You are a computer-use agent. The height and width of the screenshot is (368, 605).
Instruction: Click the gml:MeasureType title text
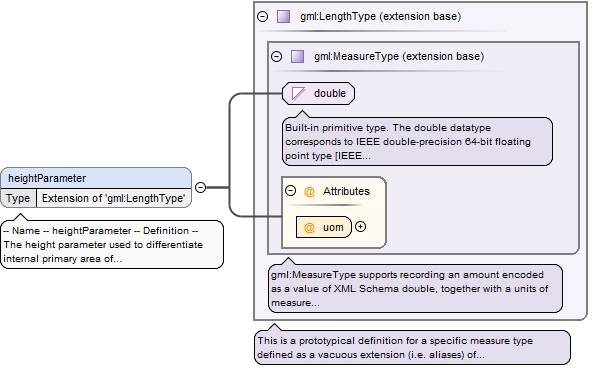tap(399, 57)
